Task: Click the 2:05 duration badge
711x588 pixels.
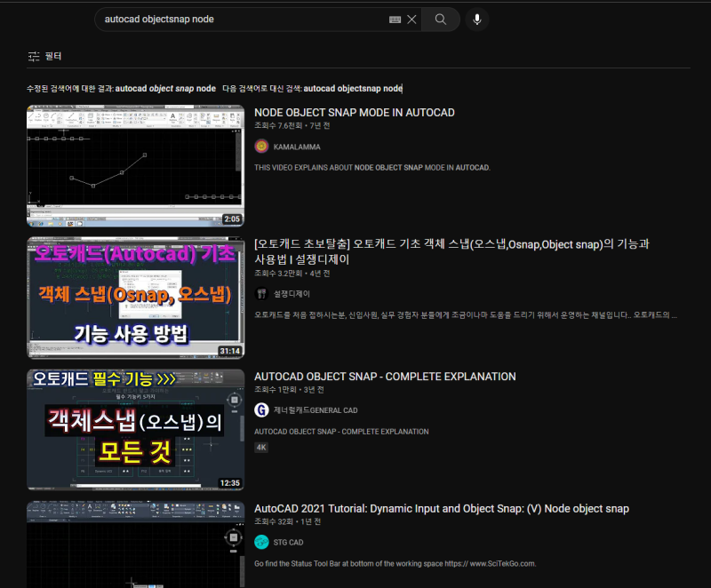Action: (x=232, y=219)
